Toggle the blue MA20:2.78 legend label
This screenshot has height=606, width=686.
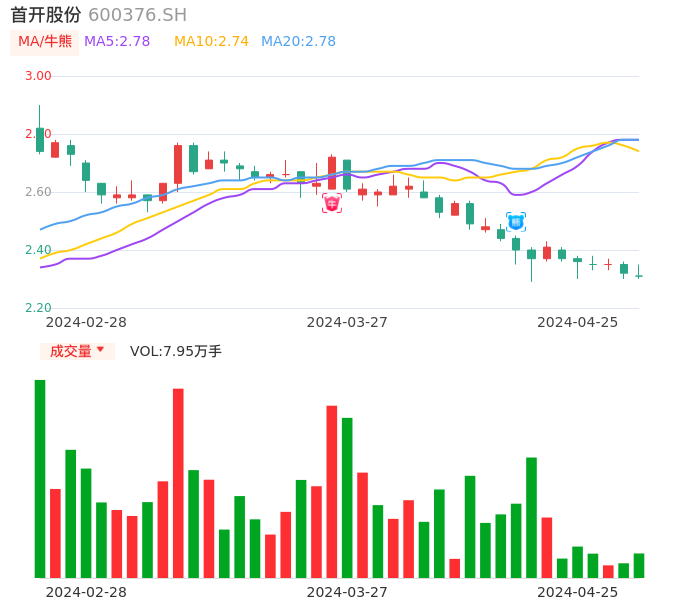[298, 42]
